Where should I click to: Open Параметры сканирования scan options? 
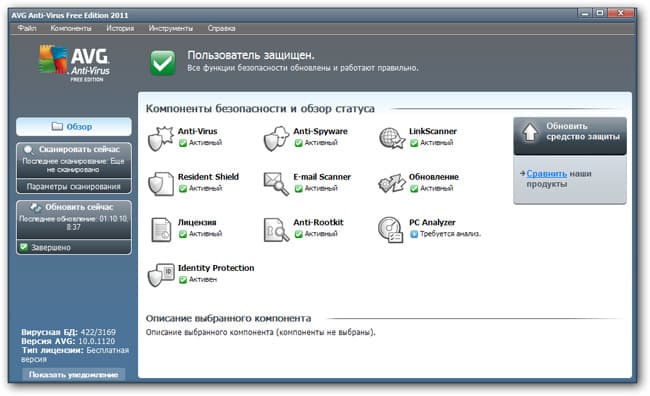pyautogui.click(x=74, y=187)
